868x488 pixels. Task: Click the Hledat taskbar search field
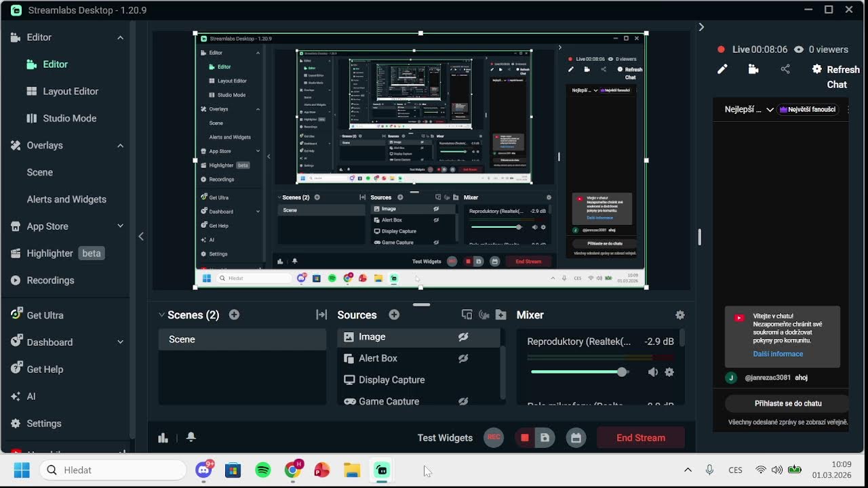pos(113,470)
